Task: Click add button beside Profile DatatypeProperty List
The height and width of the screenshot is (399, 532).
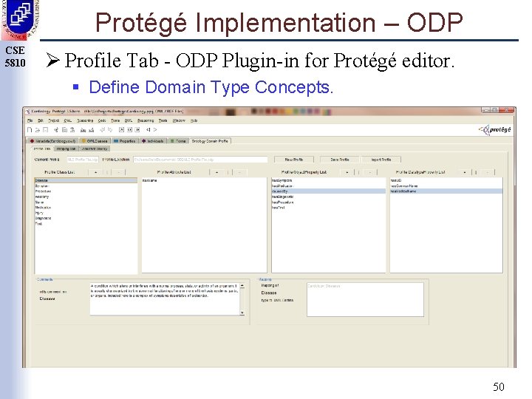Action: (465, 172)
